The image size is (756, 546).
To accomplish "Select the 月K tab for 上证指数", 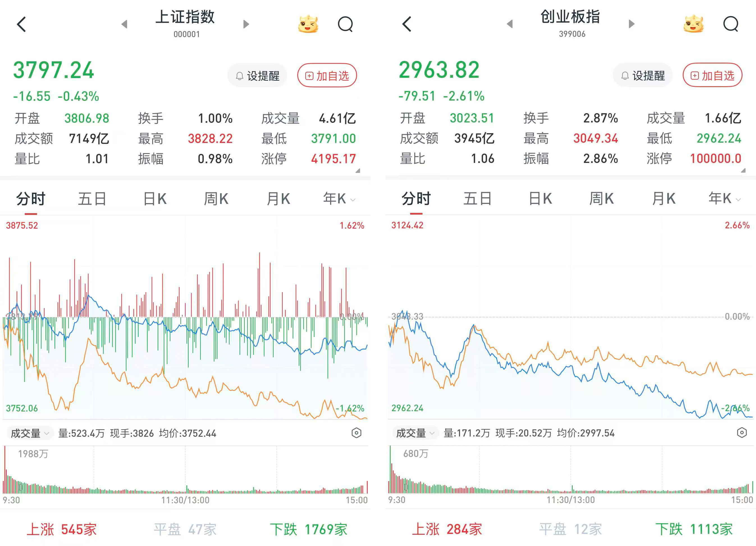I will point(278,199).
